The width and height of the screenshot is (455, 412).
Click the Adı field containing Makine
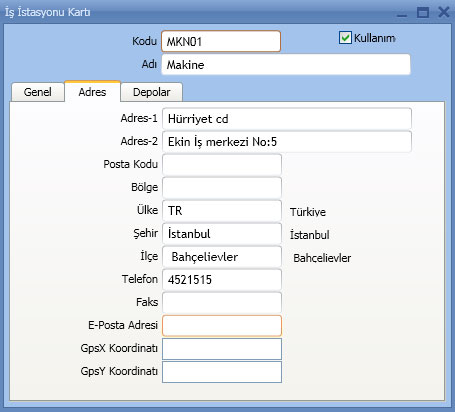click(x=286, y=64)
